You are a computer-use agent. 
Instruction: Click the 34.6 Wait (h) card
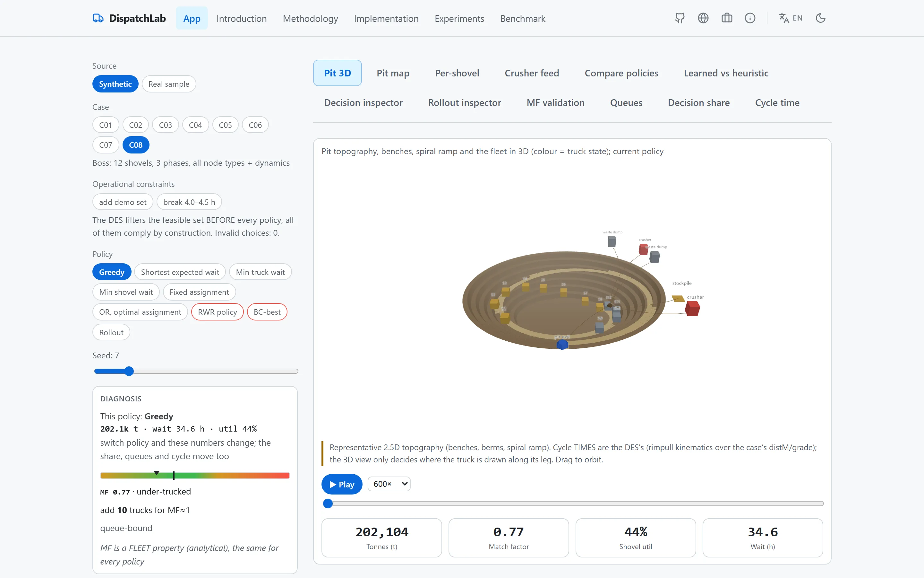click(763, 538)
